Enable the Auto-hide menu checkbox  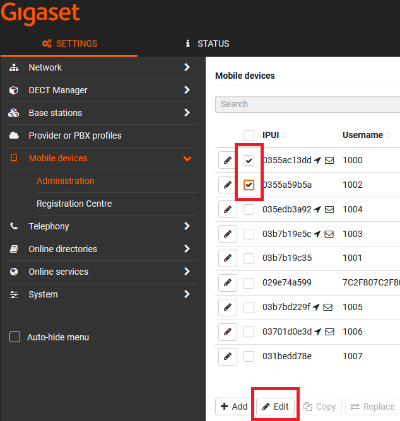tap(14, 337)
